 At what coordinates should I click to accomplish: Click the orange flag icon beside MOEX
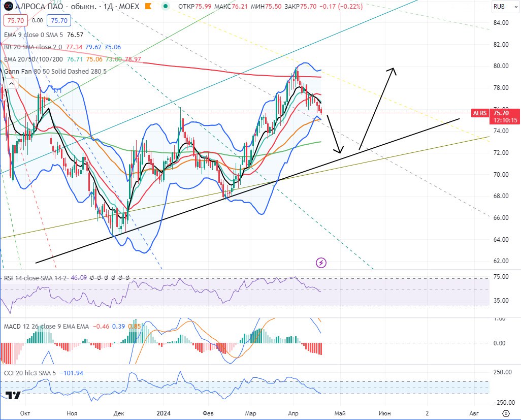148,6
